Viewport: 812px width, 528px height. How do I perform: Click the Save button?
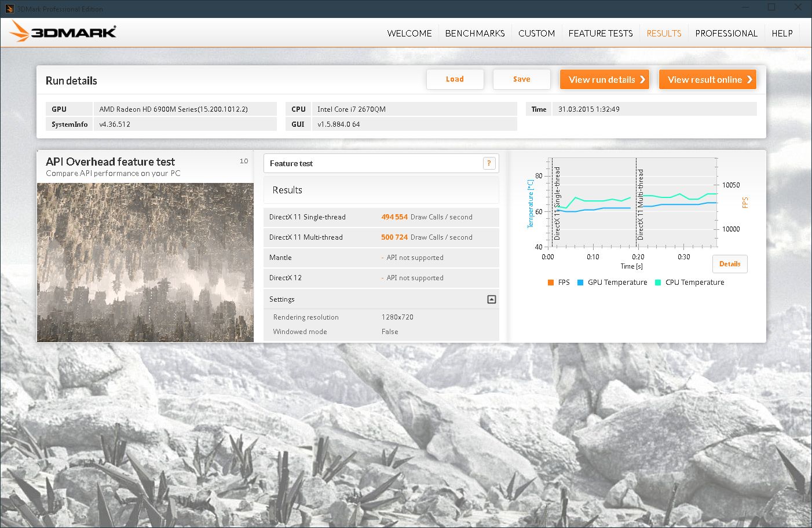click(x=521, y=79)
